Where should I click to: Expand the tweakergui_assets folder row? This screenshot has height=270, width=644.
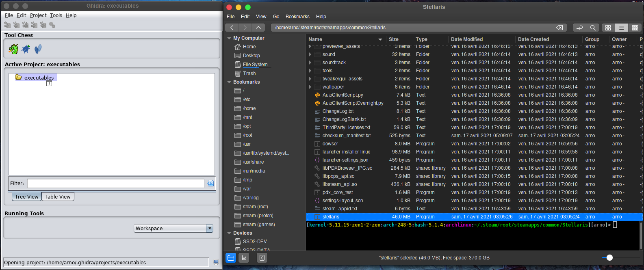click(310, 79)
